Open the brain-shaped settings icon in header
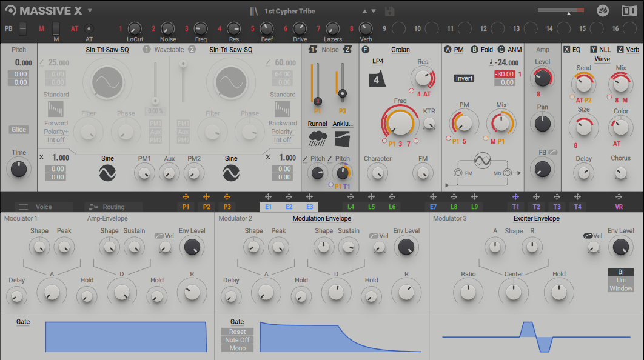Screen dimensions: 644x360 coord(603,11)
